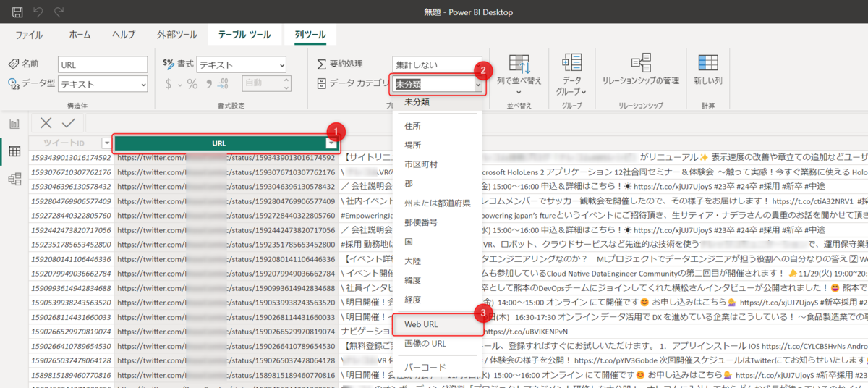The width and height of the screenshot is (868, 388).
Task: Click tweet ID cell 1592804769906577409
Action: 71,201
